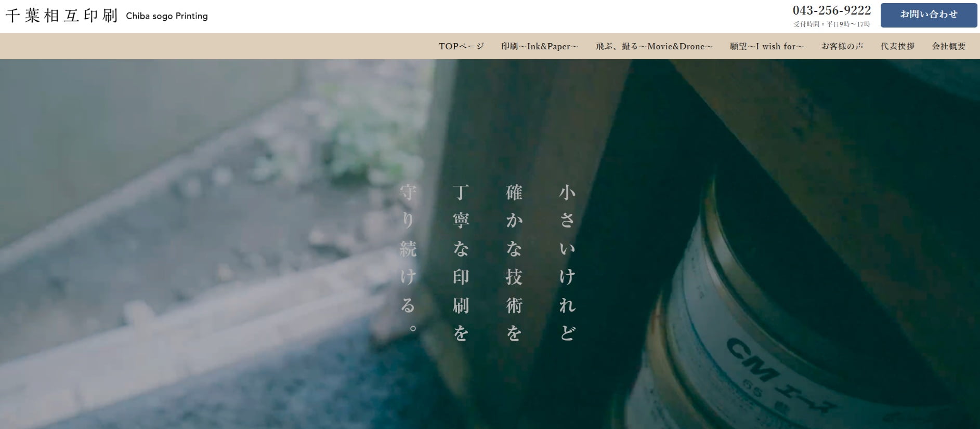
Task: Click the beige navigation bar background
Action: click(208, 46)
